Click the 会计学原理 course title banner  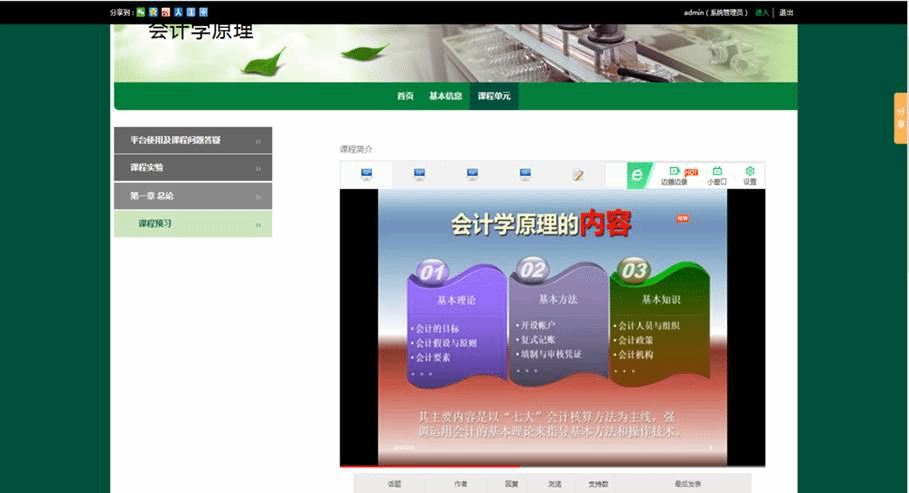(x=201, y=31)
